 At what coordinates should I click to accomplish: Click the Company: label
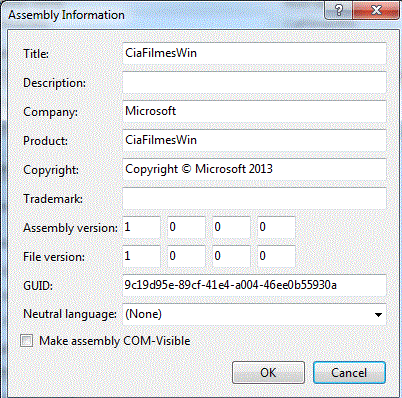(x=50, y=112)
